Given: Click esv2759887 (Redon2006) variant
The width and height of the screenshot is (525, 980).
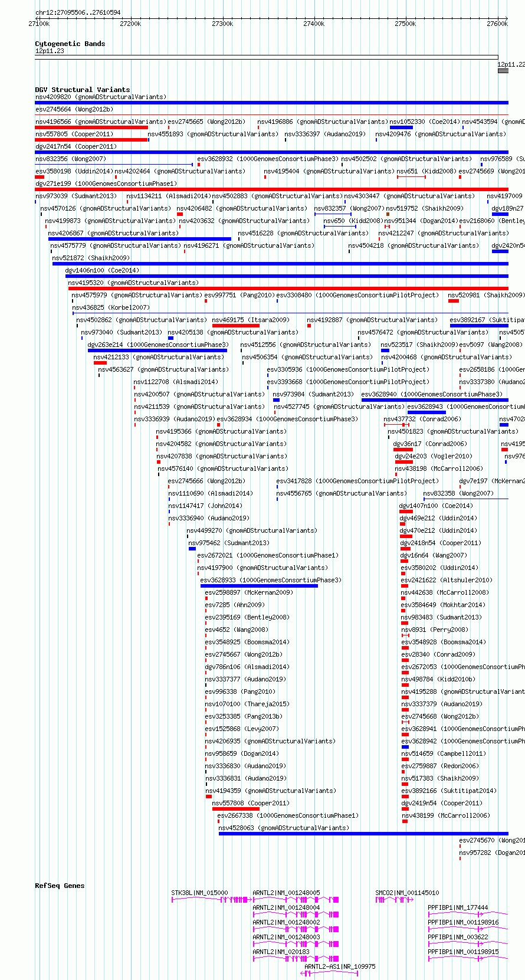Looking at the screenshot, I should [441, 766].
